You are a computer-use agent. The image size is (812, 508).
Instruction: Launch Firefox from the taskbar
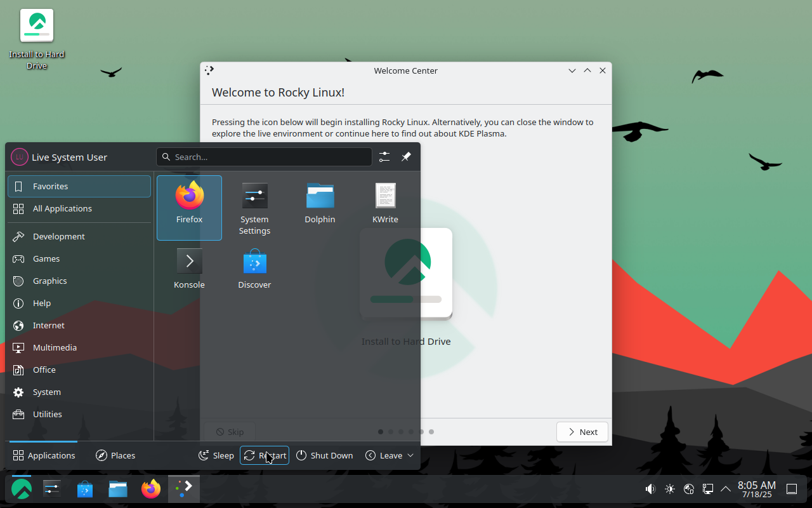tap(151, 489)
